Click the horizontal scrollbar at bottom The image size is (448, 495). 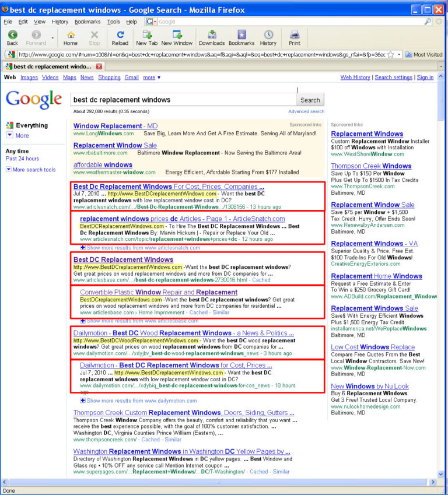(x=218, y=482)
